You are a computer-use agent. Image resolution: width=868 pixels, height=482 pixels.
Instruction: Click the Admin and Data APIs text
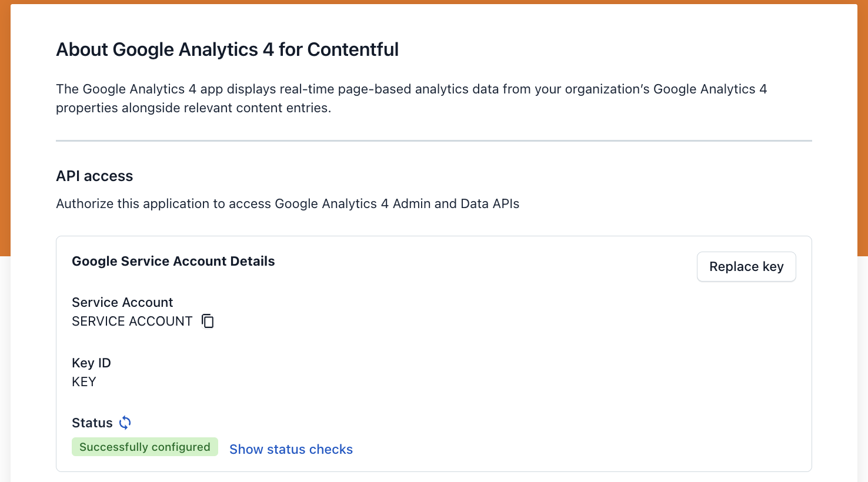coord(456,203)
